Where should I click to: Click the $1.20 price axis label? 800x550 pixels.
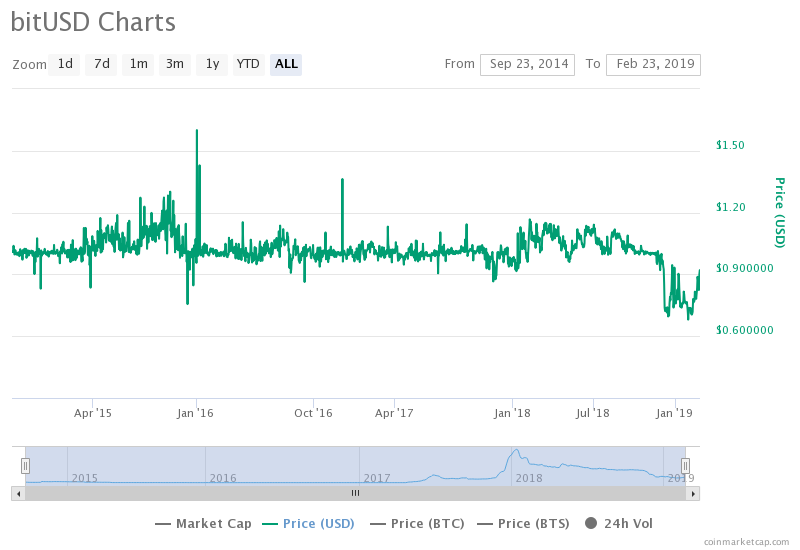point(730,207)
